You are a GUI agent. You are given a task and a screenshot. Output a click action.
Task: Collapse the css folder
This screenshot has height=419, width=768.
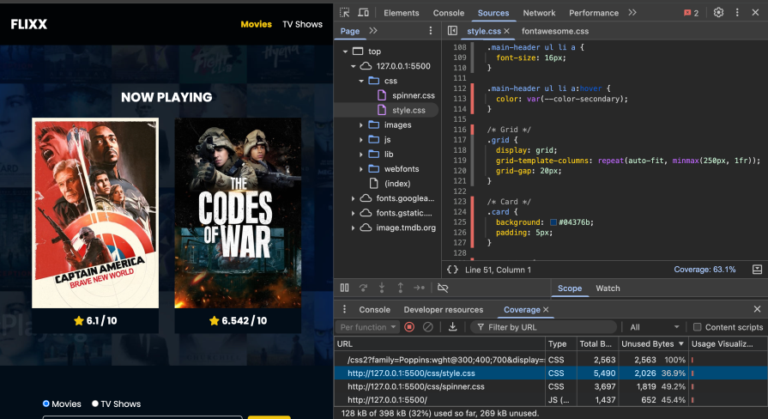(x=361, y=81)
